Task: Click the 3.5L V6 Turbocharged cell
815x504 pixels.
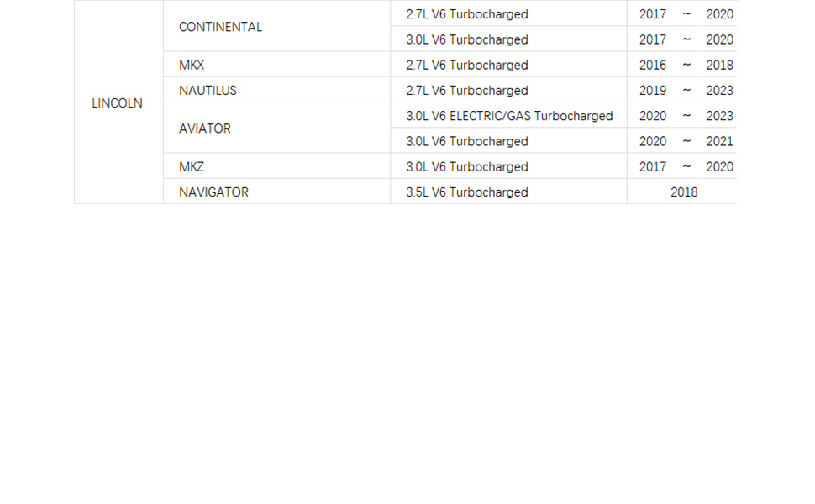Action: tap(508, 192)
